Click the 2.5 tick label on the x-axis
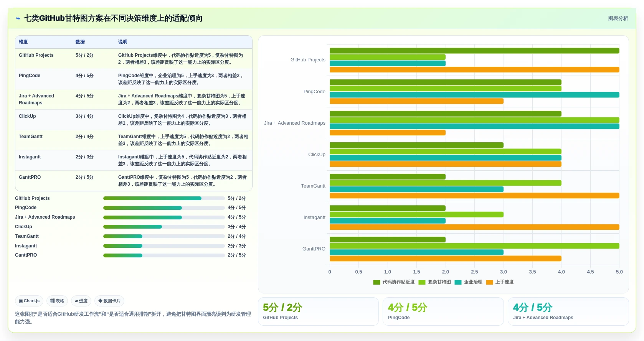The image size is (644, 341). 474,272
